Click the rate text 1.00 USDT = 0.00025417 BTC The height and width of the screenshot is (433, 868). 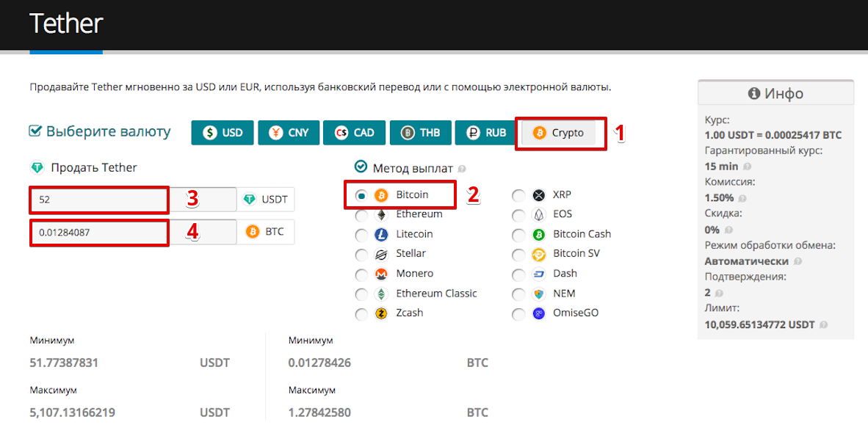pos(773,135)
